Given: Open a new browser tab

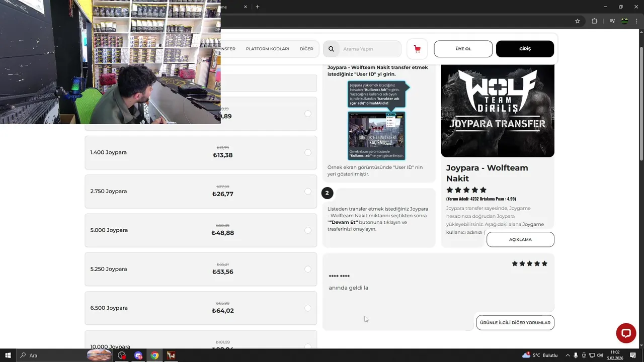Looking at the screenshot, I should 258,7.
